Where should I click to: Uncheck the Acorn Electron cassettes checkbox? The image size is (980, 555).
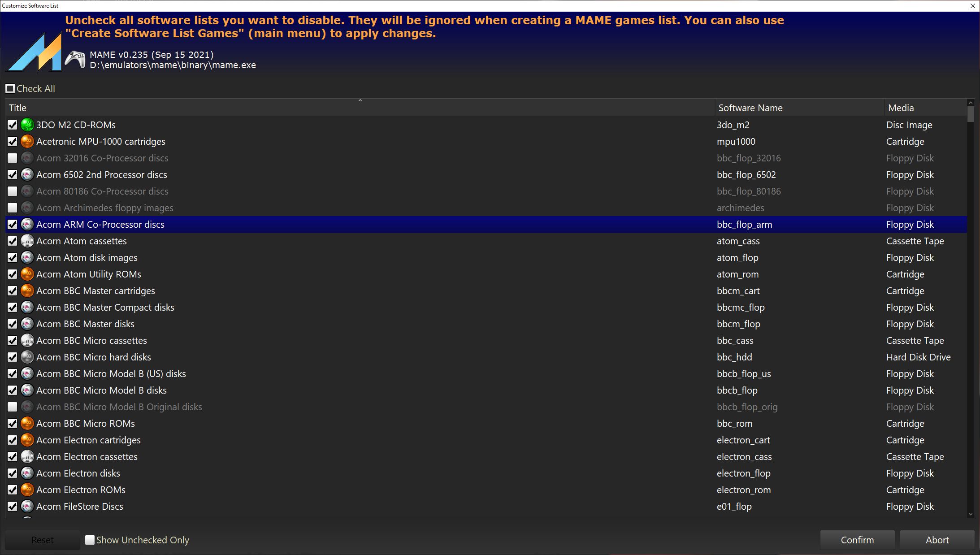click(13, 456)
